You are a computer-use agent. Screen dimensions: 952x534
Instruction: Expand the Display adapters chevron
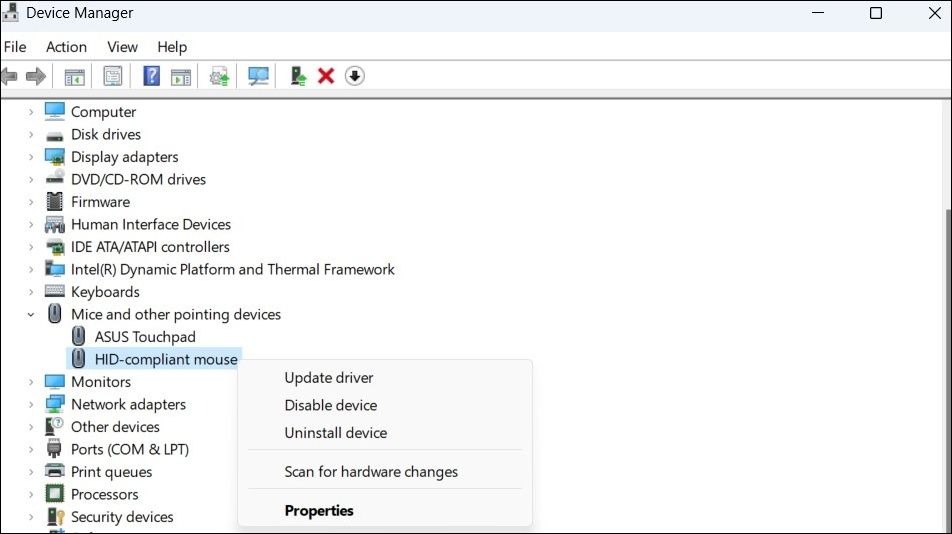pyautogui.click(x=31, y=157)
